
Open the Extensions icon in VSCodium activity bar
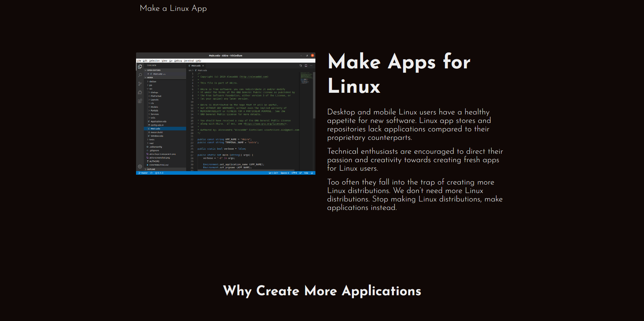pyautogui.click(x=140, y=101)
